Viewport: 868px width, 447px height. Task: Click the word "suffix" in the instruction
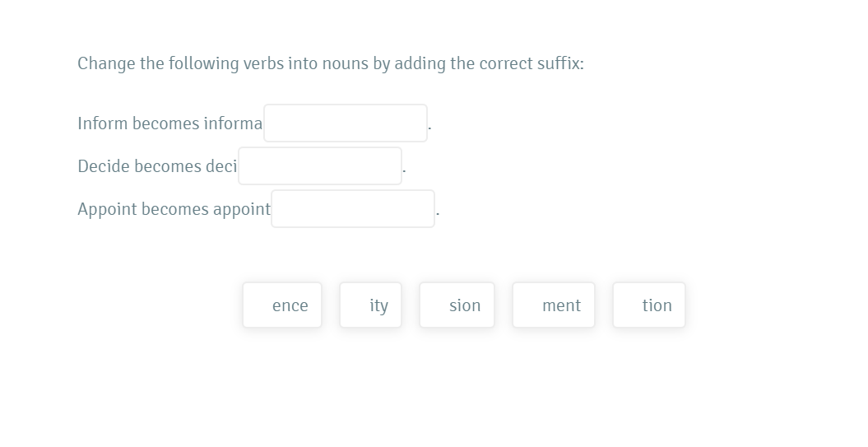(559, 63)
